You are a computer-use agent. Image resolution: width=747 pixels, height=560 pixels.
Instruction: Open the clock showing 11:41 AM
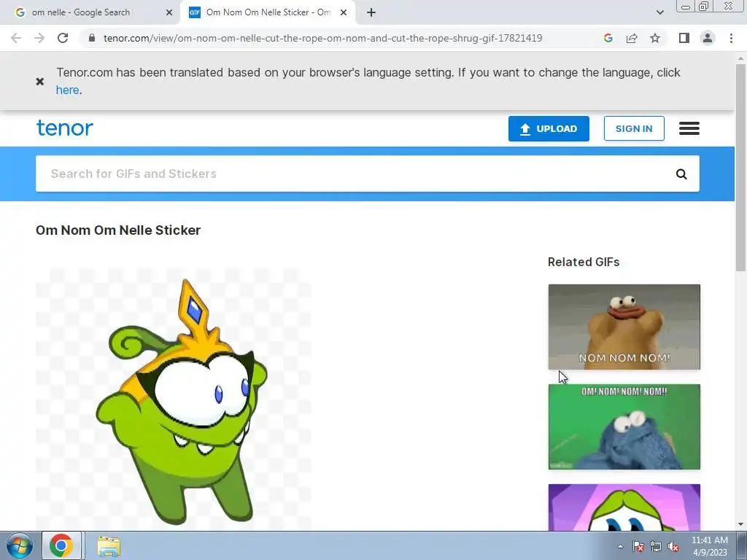point(709,546)
